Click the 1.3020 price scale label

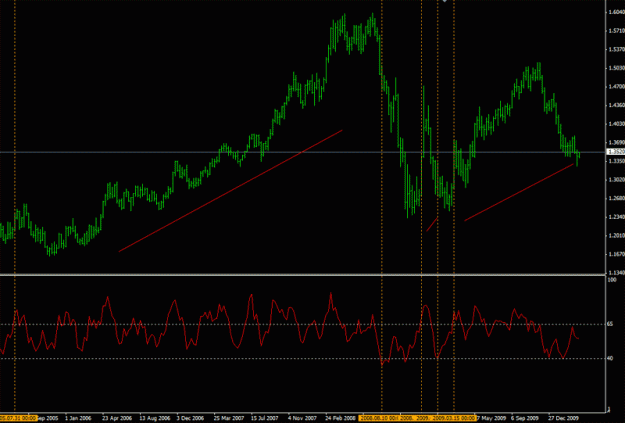(616, 180)
